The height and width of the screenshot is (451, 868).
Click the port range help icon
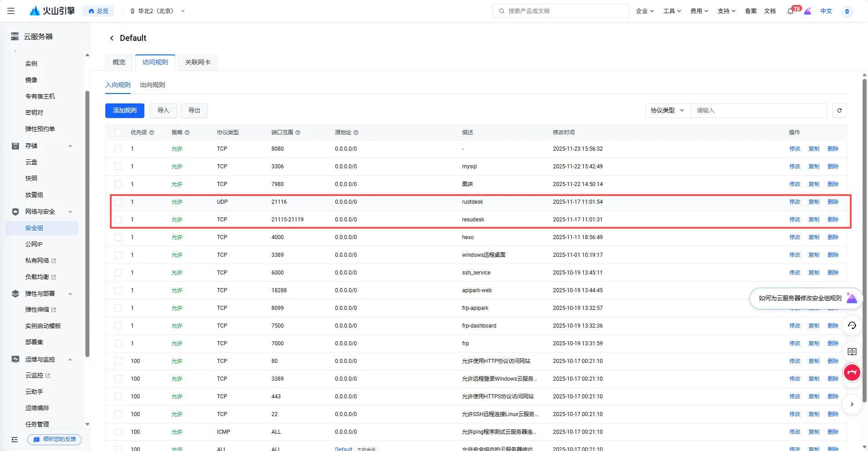(x=298, y=132)
